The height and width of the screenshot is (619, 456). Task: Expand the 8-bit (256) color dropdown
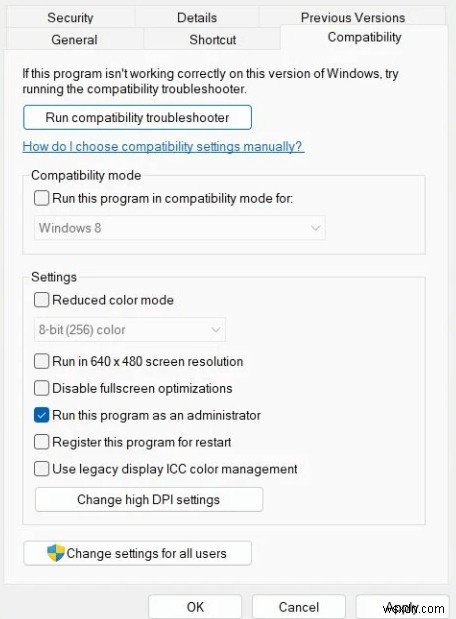pyautogui.click(x=130, y=330)
